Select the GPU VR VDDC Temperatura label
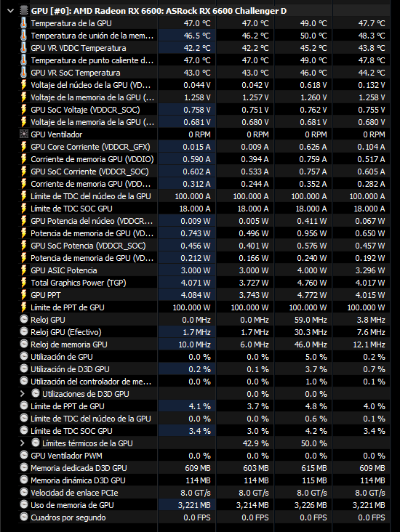The image size is (400, 532). click(x=79, y=48)
